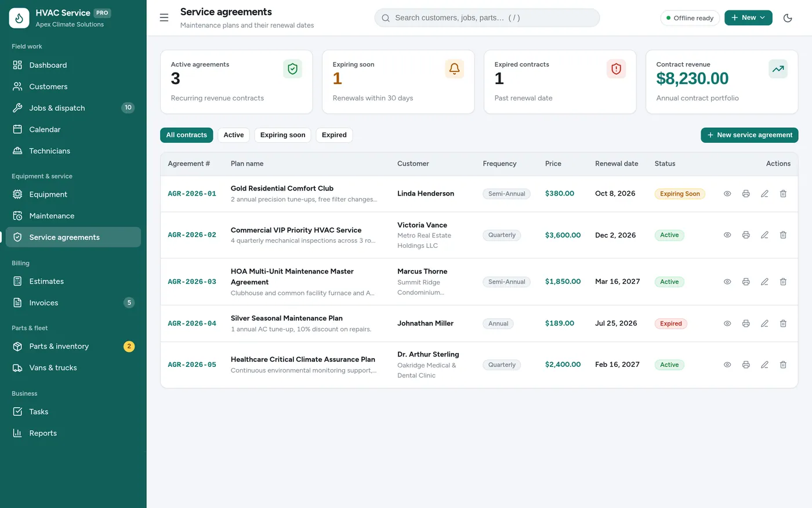Screen dimensions: 812x508
Task: Edit agreement AGR-2026-04
Action: (x=764, y=324)
